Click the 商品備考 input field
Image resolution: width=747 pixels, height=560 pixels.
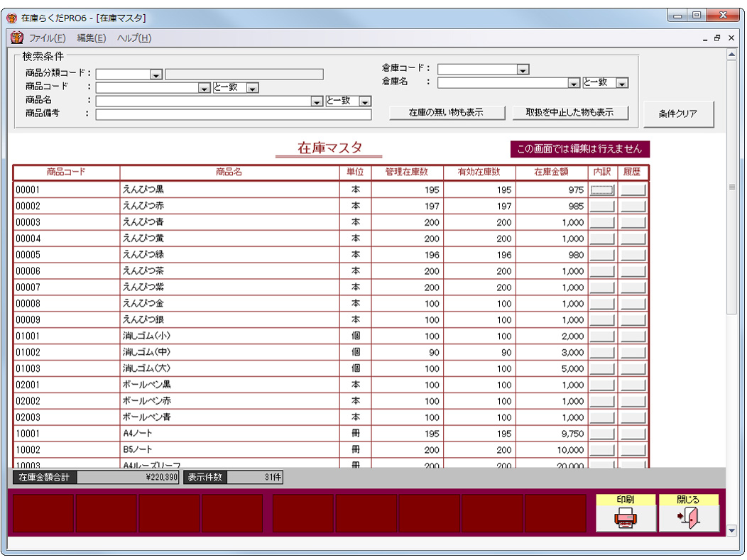(233, 114)
